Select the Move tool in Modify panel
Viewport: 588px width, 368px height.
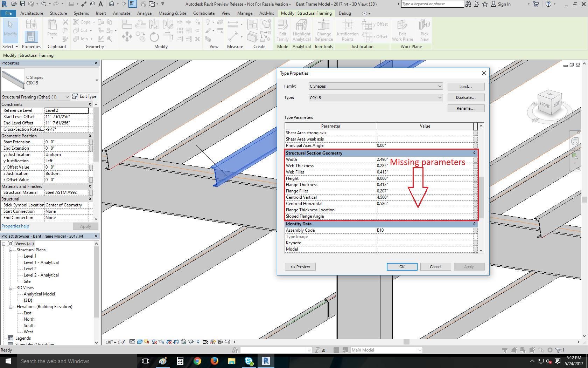click(127, 36)
